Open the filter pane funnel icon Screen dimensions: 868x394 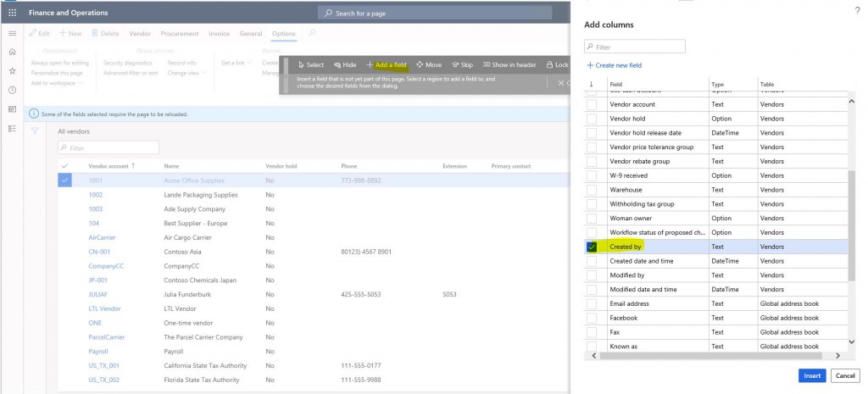click(35, 131)
